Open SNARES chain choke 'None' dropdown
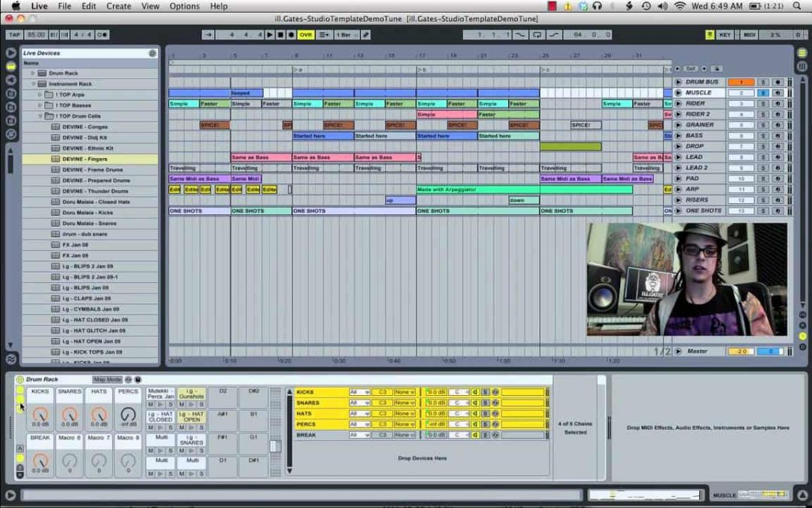Viewport: 812px width, 508px height. point(404,403)
